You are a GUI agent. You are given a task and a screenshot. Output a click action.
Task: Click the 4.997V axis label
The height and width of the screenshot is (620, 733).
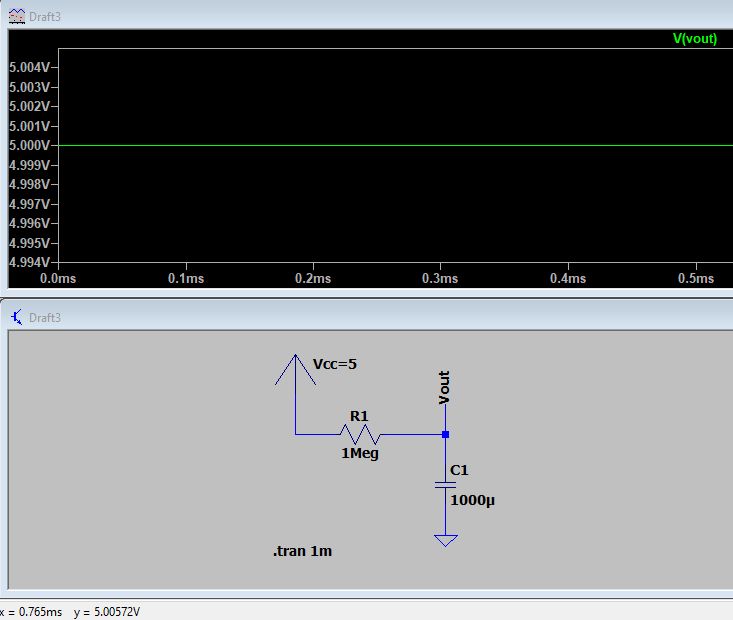(29, 204)
